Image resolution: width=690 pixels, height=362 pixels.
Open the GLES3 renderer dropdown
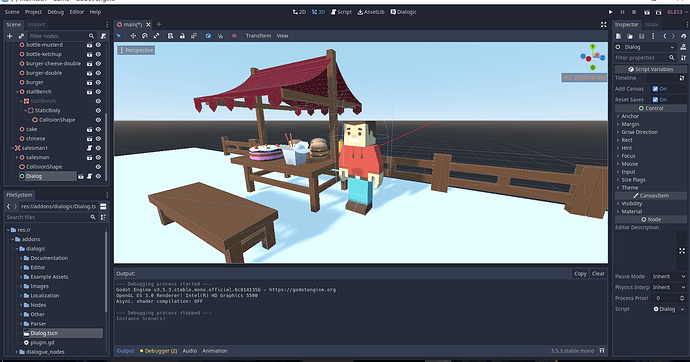pos(677,12)
